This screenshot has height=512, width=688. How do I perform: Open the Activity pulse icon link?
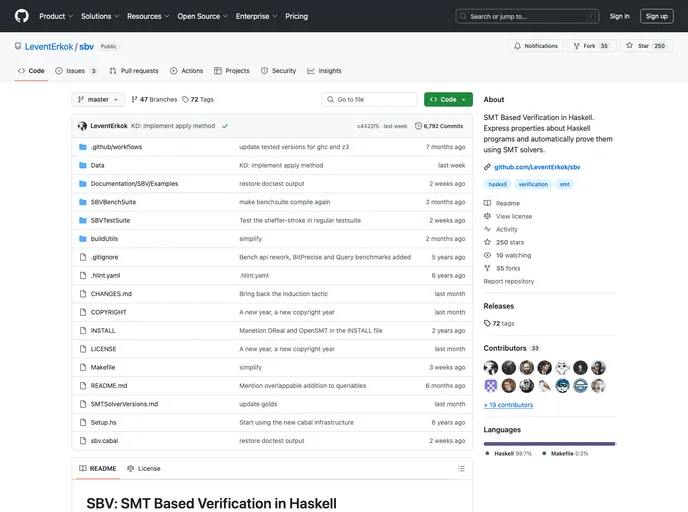487,229
